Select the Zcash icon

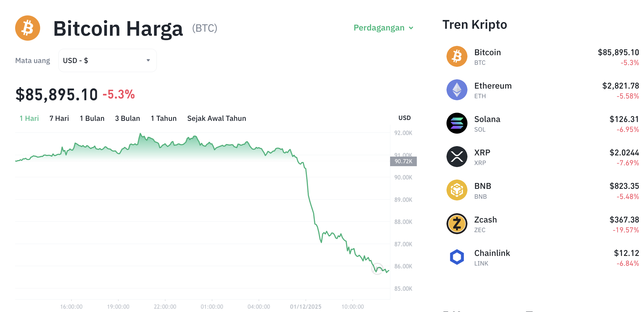pyautogui.click(x=457, y=223)
